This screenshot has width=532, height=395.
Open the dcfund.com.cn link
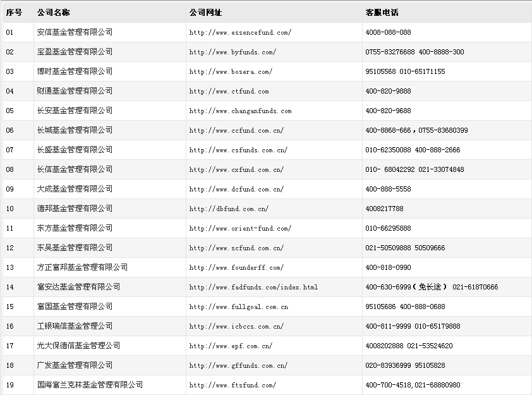point(236,190)
